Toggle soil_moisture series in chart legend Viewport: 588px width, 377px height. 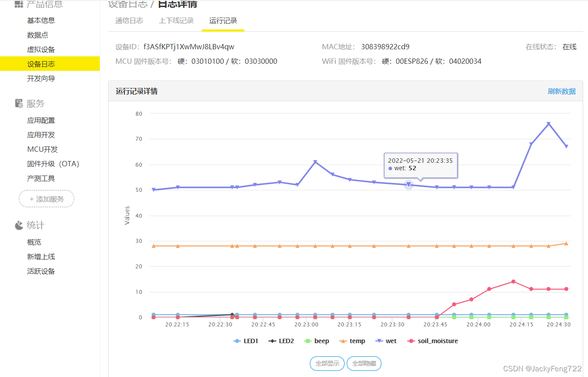[432, 341]
